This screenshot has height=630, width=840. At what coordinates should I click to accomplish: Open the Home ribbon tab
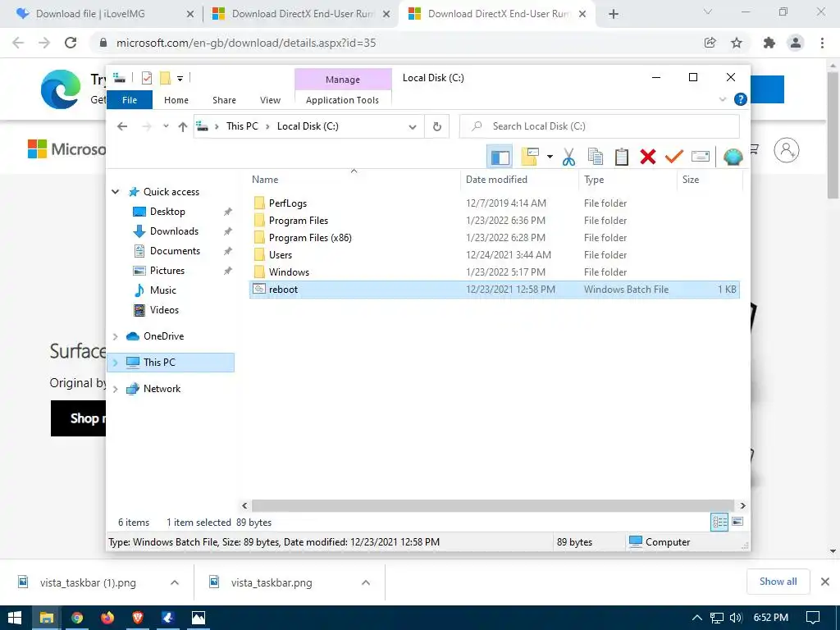[176, 100]
